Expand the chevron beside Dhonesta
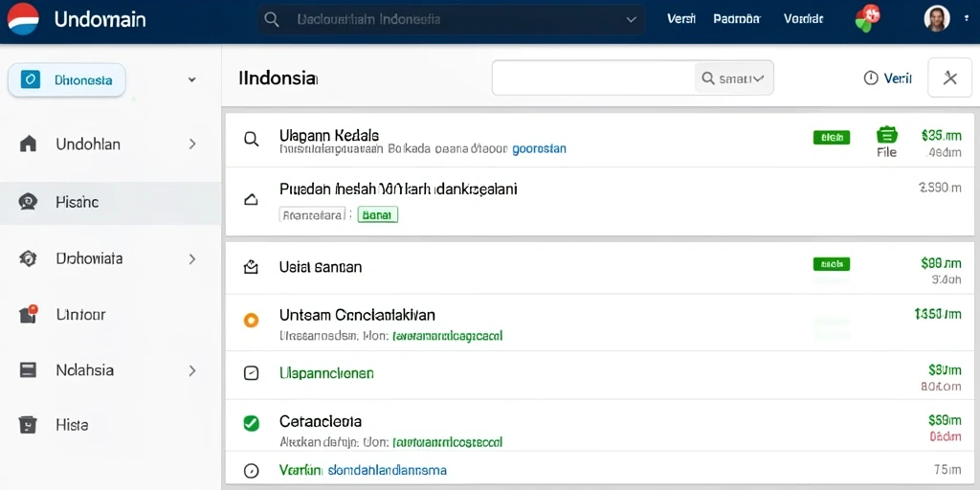The width and height of the screenshot is (980, 490). [x=191, y=79]
